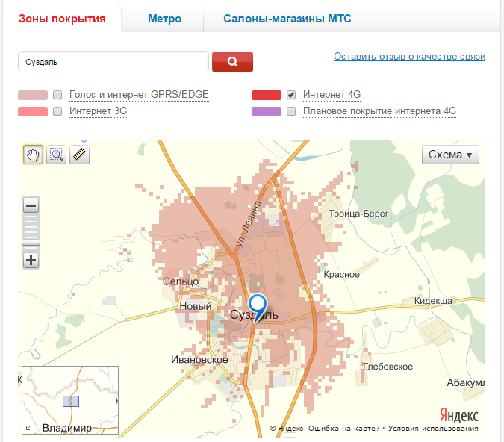
Task: Click Плановое покрытие интернета 4G label
Action: (379, 111)
